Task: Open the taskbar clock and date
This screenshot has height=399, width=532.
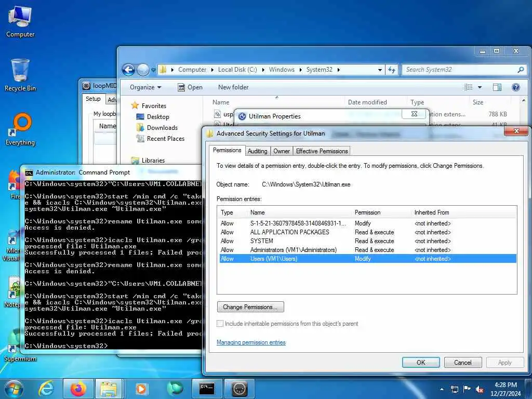Action: click(506, 389)
